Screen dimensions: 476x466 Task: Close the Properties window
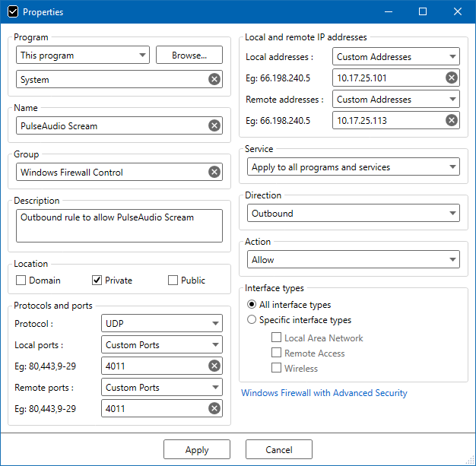458,12
